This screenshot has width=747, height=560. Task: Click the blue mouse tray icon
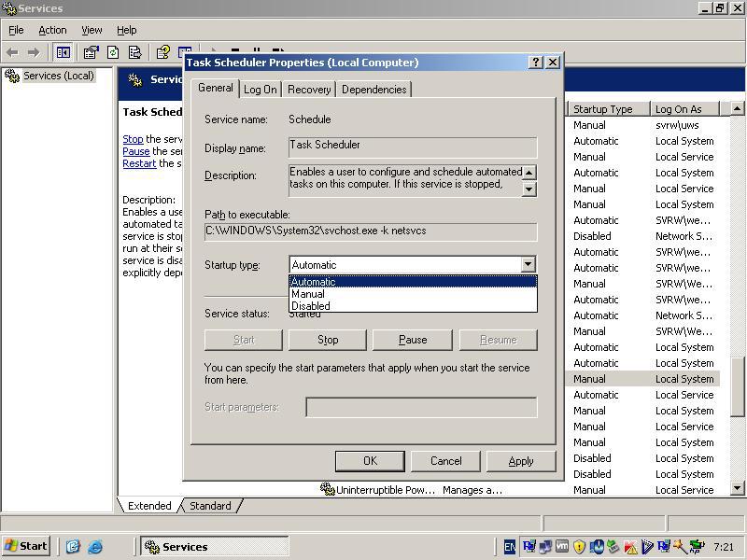tap(597, 547)
